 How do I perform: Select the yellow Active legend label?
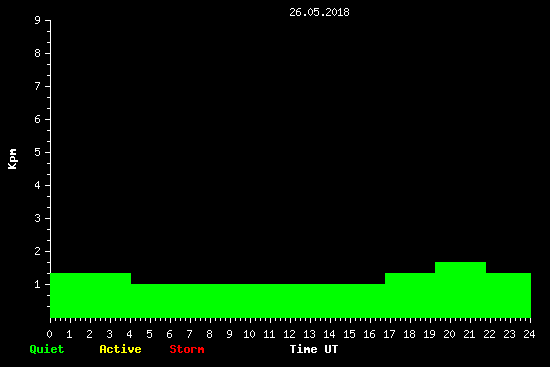[120, 349]
